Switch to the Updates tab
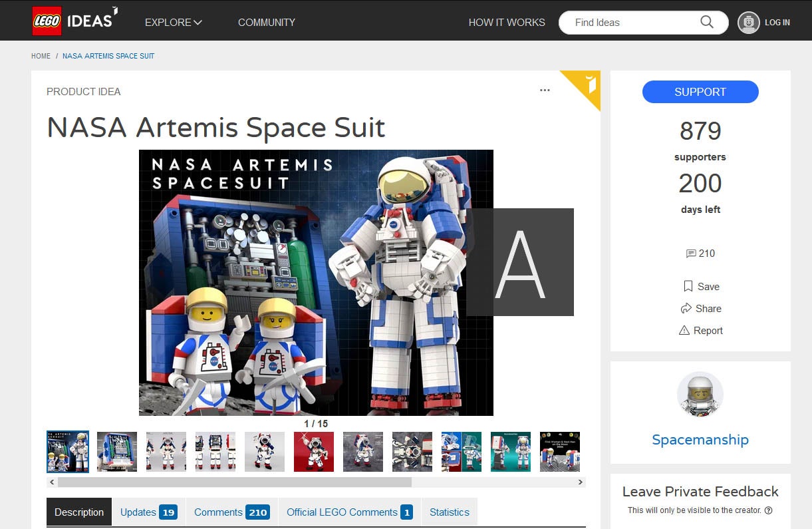 coord(148,512)
